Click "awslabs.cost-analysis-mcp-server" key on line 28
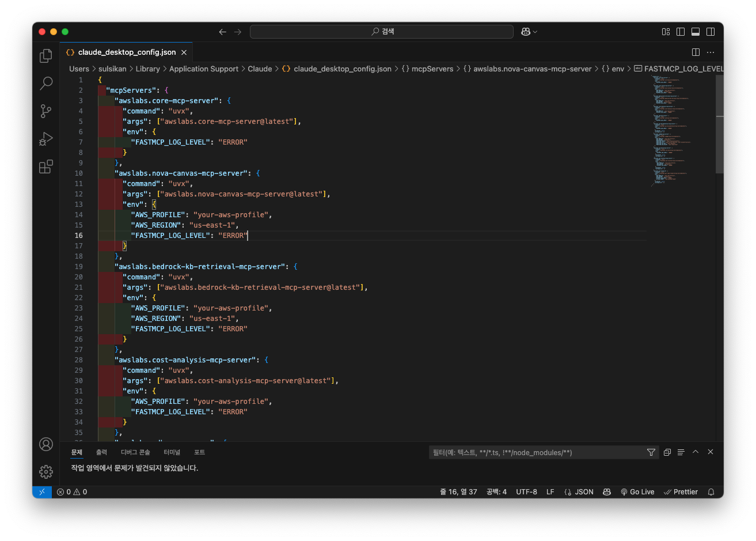 tap(186, 360)
